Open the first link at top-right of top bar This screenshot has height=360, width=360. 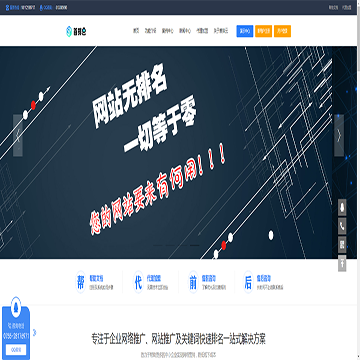333,7
